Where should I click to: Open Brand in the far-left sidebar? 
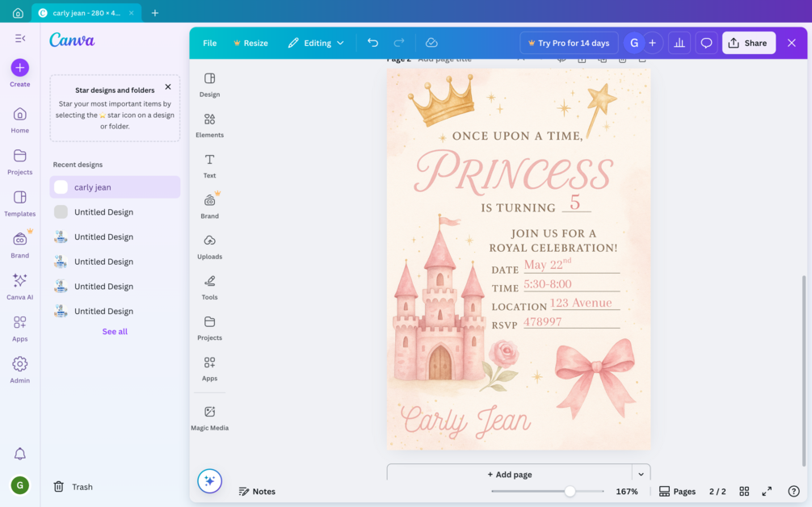(19, 245)
